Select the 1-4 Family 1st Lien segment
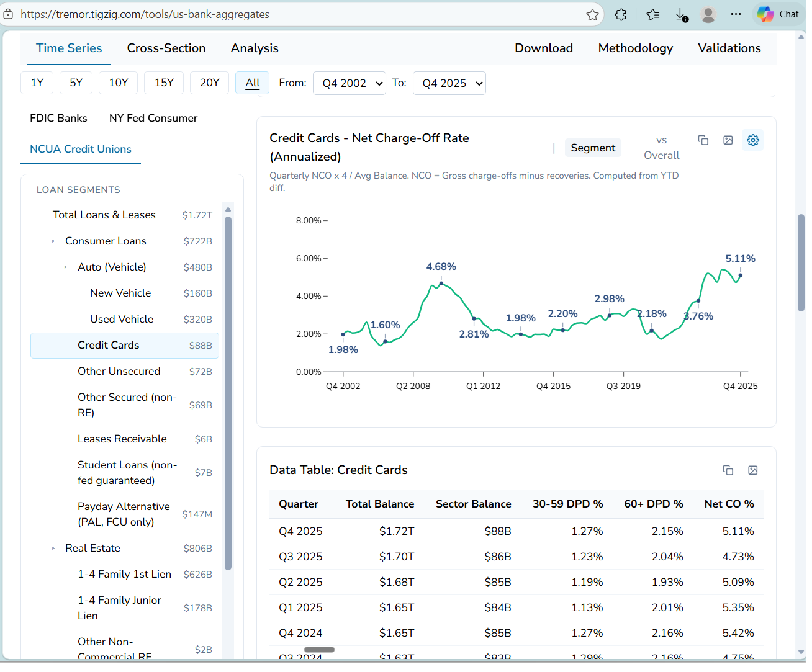Viewport: 812px width, 672px height. (x=125, y=574)
